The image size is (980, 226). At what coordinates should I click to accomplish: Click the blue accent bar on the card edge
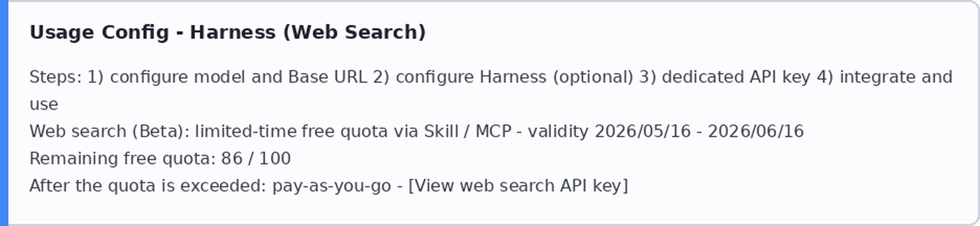(4, 113)
